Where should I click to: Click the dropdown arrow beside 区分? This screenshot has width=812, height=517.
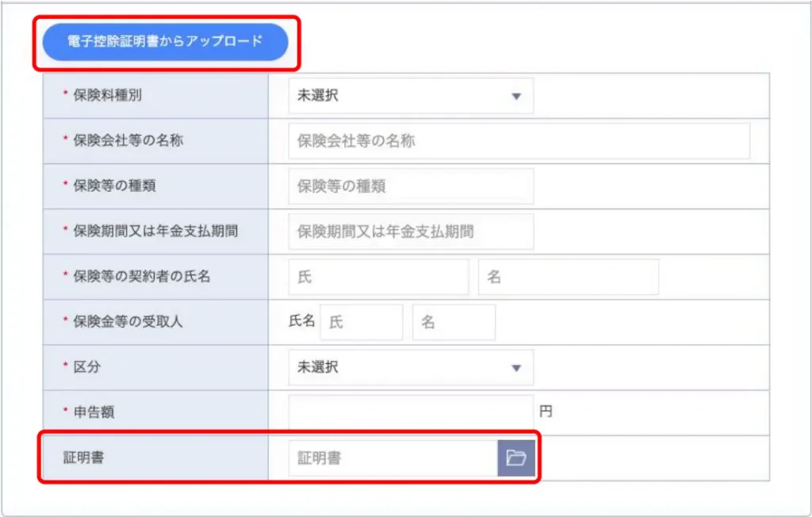(517, 367)
